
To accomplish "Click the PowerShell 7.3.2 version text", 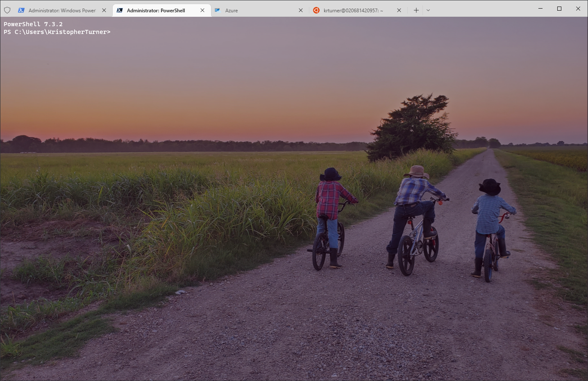I will click(x=33, y=24).
